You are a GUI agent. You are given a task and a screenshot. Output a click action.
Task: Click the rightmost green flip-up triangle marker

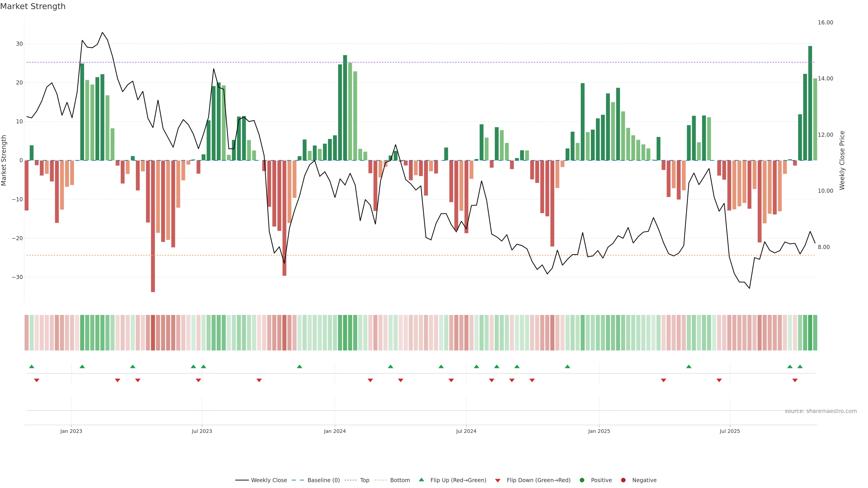pos(800,366)
